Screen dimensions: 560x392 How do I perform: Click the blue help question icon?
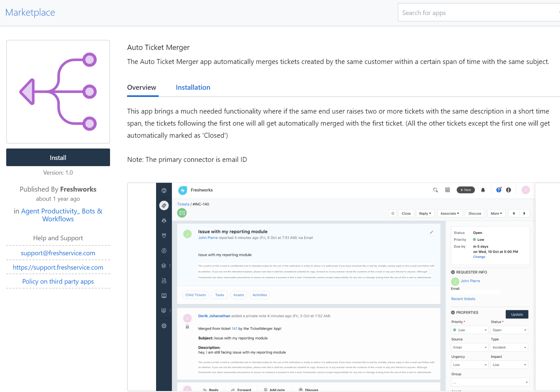pyautogui.click(x=499, y=190)
